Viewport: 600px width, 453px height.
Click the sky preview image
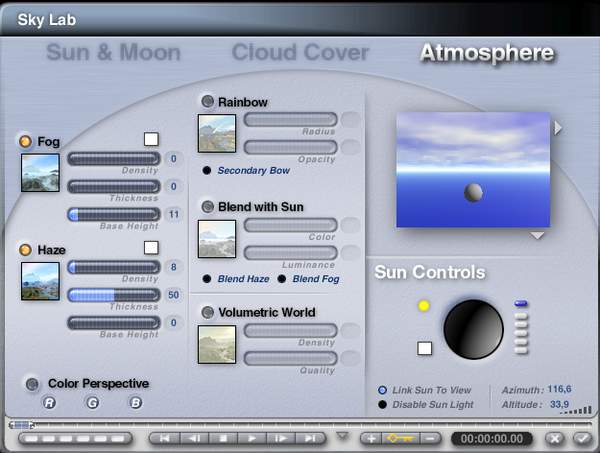(473, 170)
